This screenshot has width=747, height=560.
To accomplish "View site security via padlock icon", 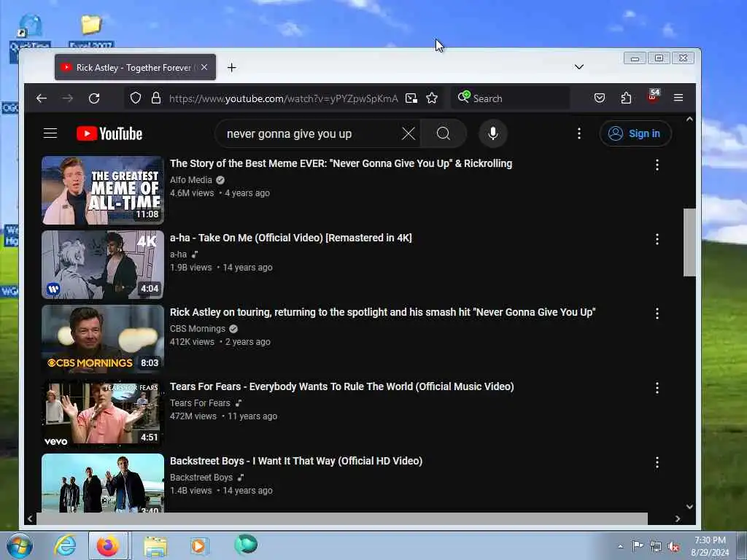I will pos(156,98).
